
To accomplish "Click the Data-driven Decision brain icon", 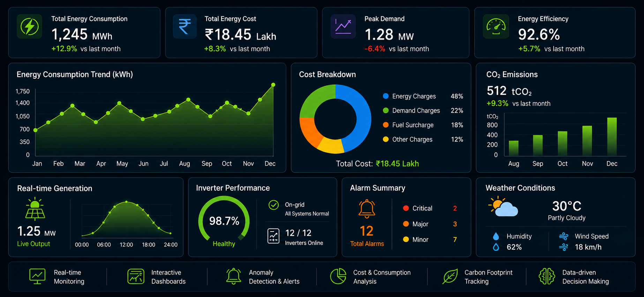I will point(547,276).
